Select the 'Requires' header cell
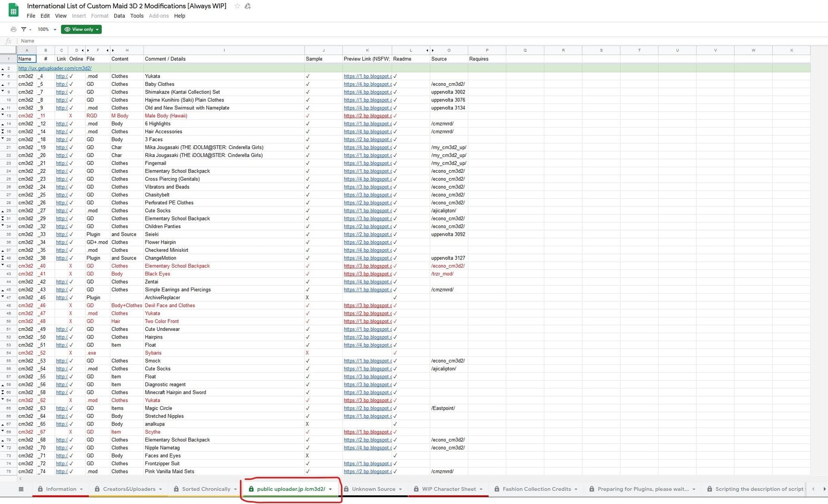This screenshot has height=504, width=828. tap(487, 59)
